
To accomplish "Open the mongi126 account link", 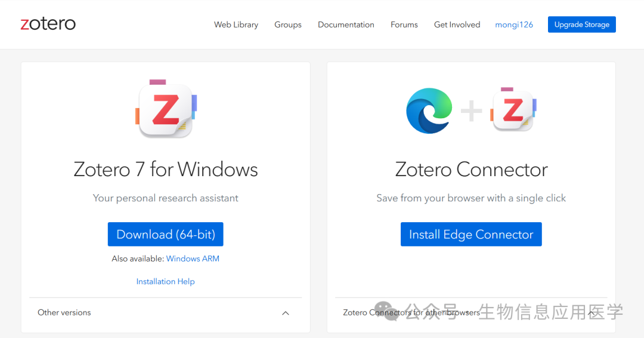I will coord(514,24).
